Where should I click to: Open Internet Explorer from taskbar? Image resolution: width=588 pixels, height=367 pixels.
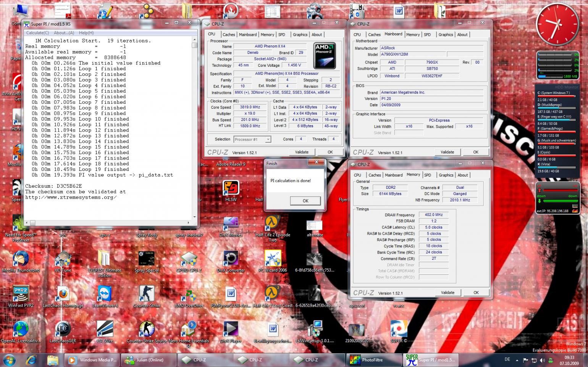coord(31,360)
